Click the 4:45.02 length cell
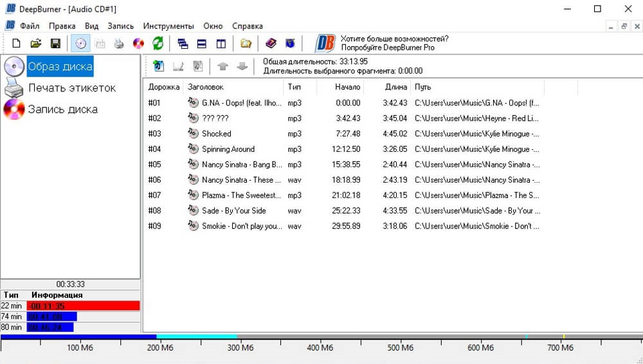Image resolution: width=643 pixels, height=364 pixels. [x=395, y=134]
